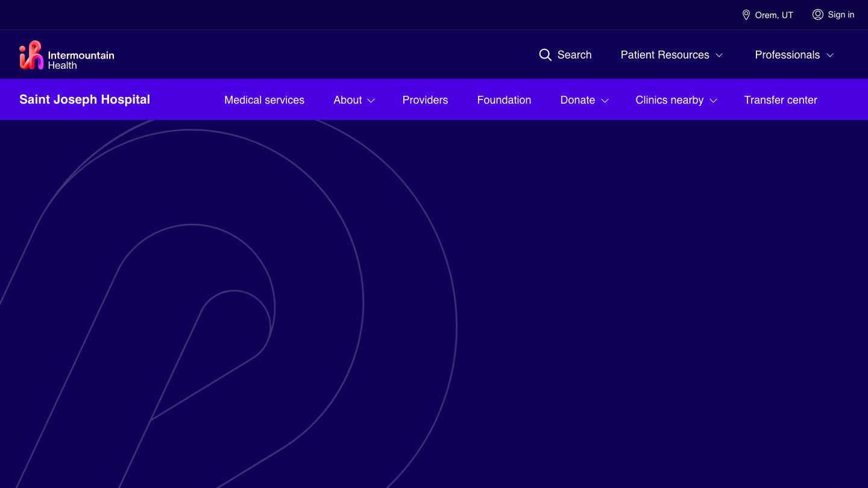The width and height of the screenshot is (868, 488).
Task: Expand the Professionals chevron arrow
Action: (830, 55)
